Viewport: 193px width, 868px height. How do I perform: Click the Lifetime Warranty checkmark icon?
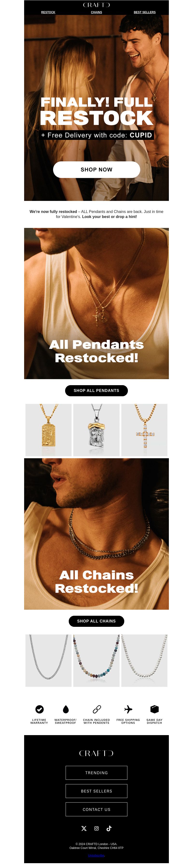(x=39, y=709)
